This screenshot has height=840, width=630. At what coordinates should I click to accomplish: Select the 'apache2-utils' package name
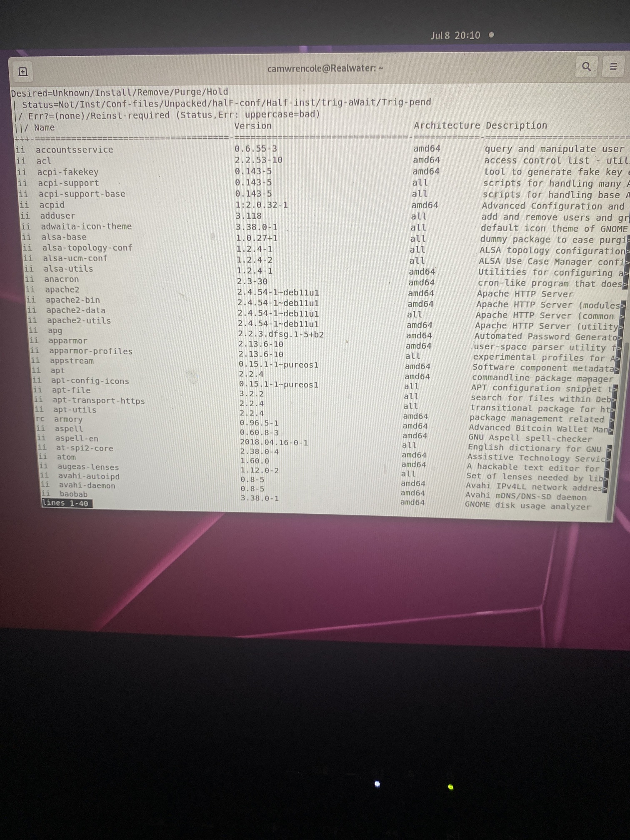(79, 320)
